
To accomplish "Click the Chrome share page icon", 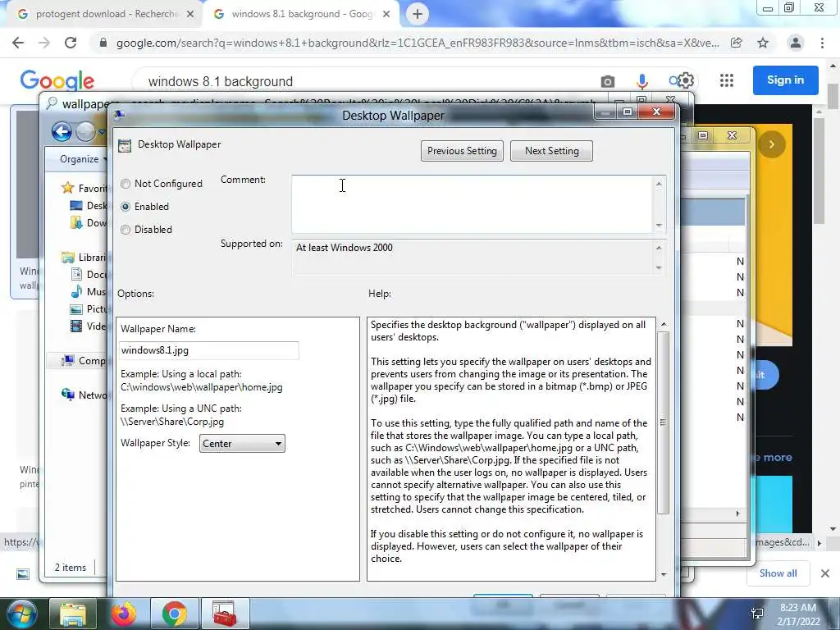I will click(x=737, y=43).
